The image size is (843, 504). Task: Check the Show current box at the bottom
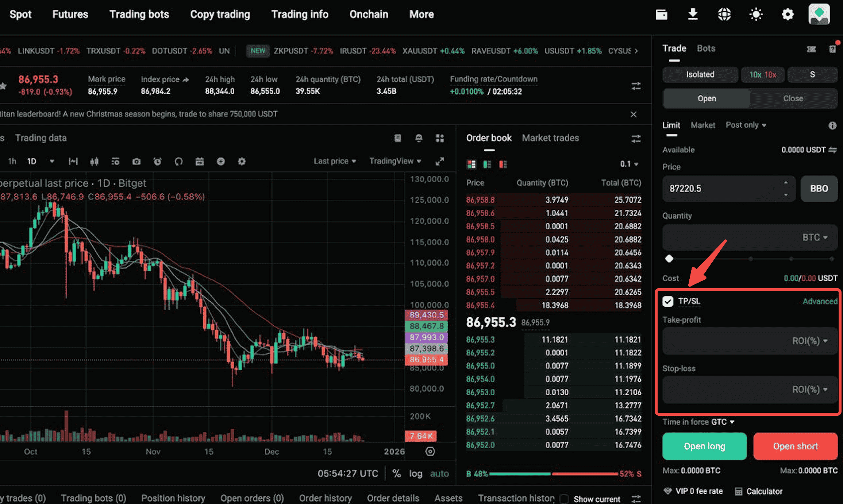tap(564, 499)
